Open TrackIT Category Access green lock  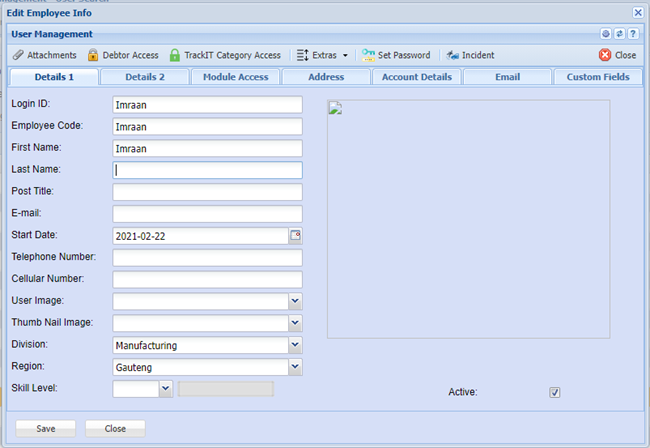point(175,55)
